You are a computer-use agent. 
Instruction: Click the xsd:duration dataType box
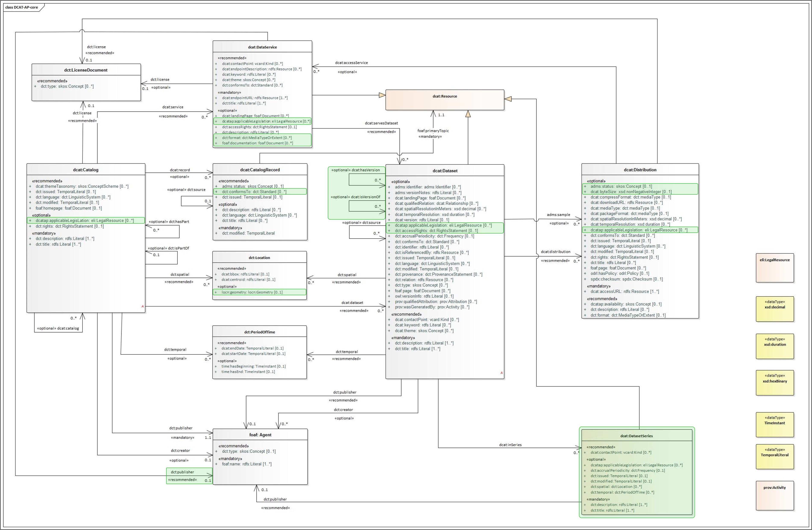coord(775,346)
